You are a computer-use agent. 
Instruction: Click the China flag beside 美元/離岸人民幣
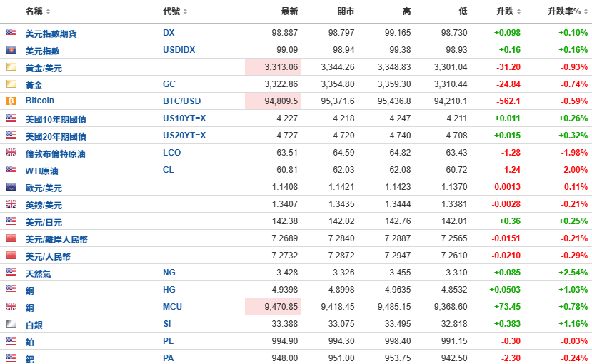click(11, 238)
